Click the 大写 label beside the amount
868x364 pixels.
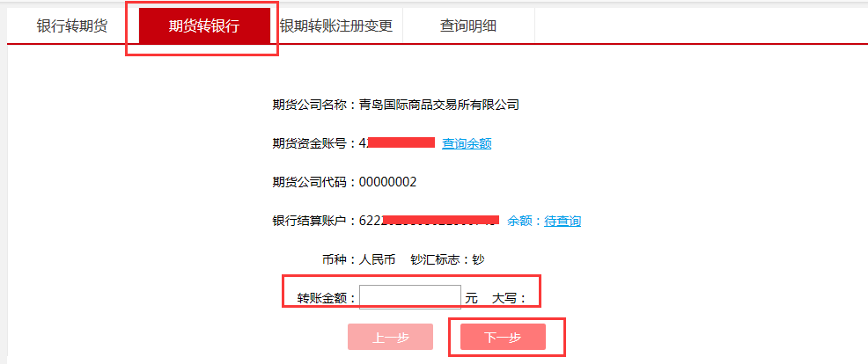pos(504,298)
